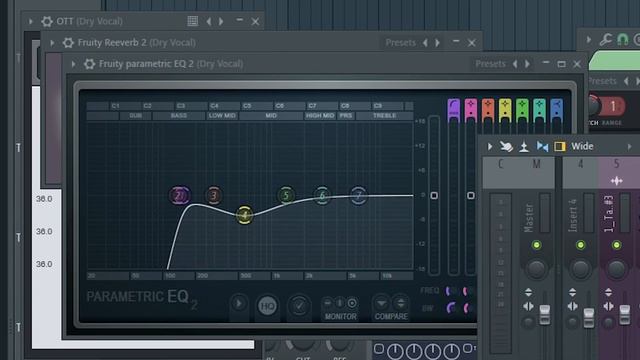The image size is (640, 360).
Task: Select the yellow band 4 type tab
Action: pyautogui.click(x=505, y=109)
